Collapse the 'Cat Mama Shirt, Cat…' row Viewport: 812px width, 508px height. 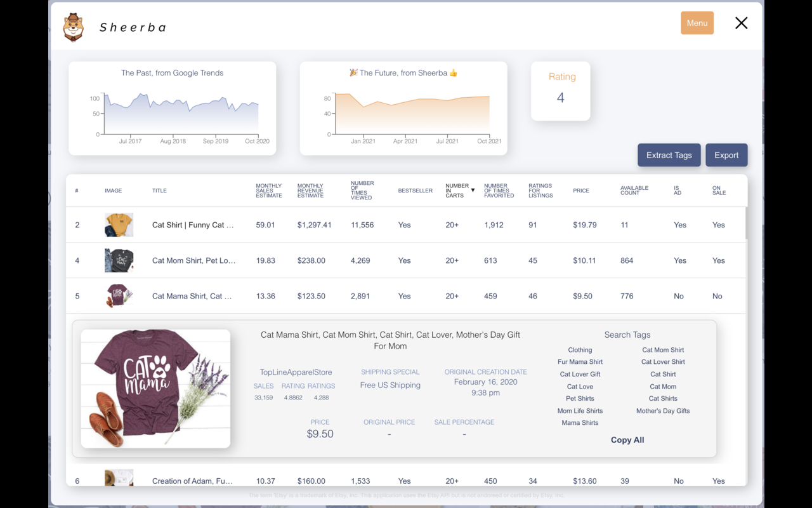pos(192,296)
